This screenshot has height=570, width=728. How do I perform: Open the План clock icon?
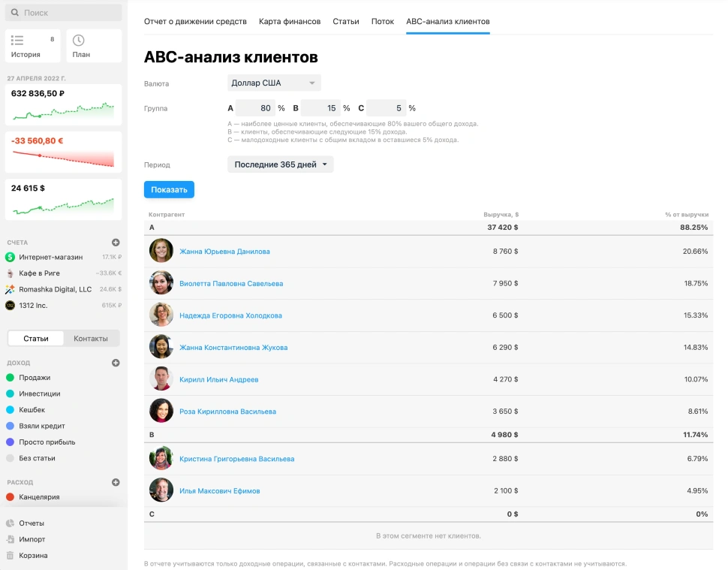click(79, 41)
